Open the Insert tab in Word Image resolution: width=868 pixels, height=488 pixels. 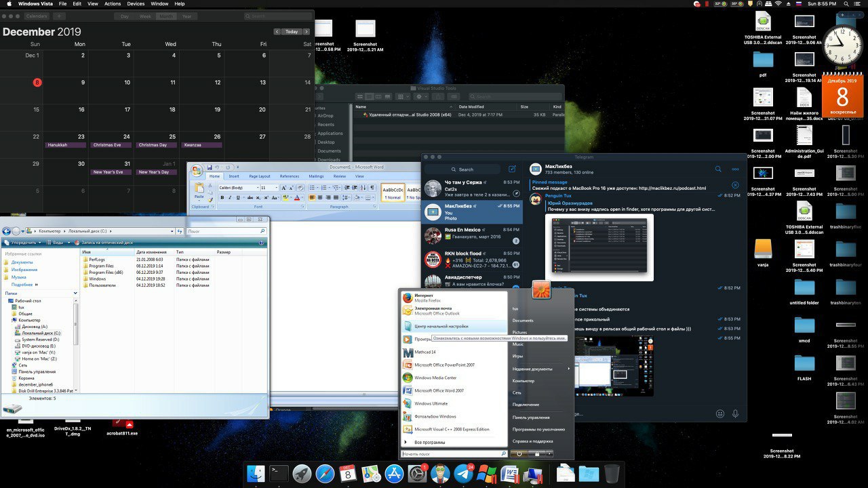click(x=234, y=176)
